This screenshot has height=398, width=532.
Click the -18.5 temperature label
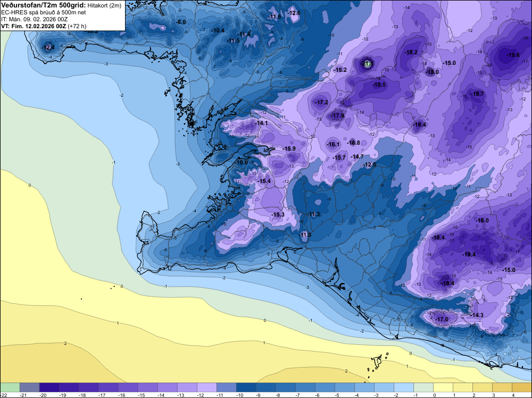pos(379,85)
